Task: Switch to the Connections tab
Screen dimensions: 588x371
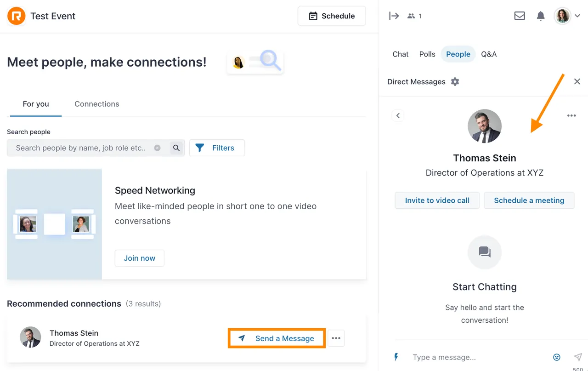Action: tap(97, 104)
